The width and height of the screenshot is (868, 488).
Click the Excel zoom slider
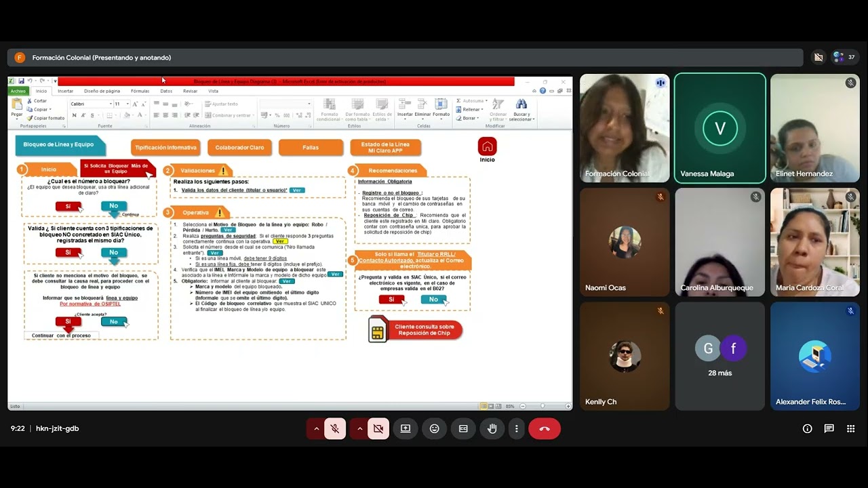point(542,406)
